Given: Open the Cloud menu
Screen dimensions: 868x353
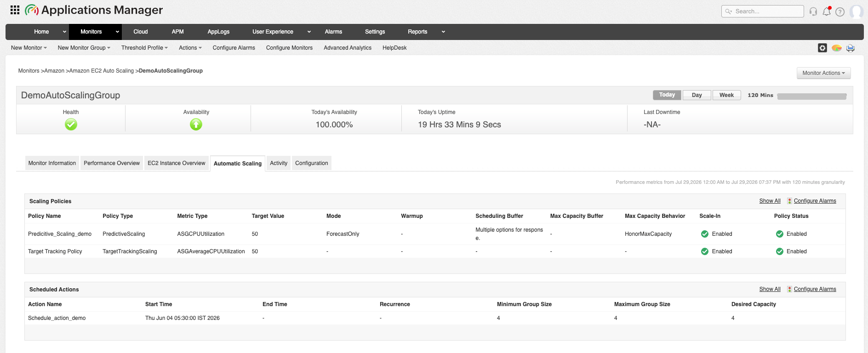Looking at the screenshot, I should click(141, 32).
